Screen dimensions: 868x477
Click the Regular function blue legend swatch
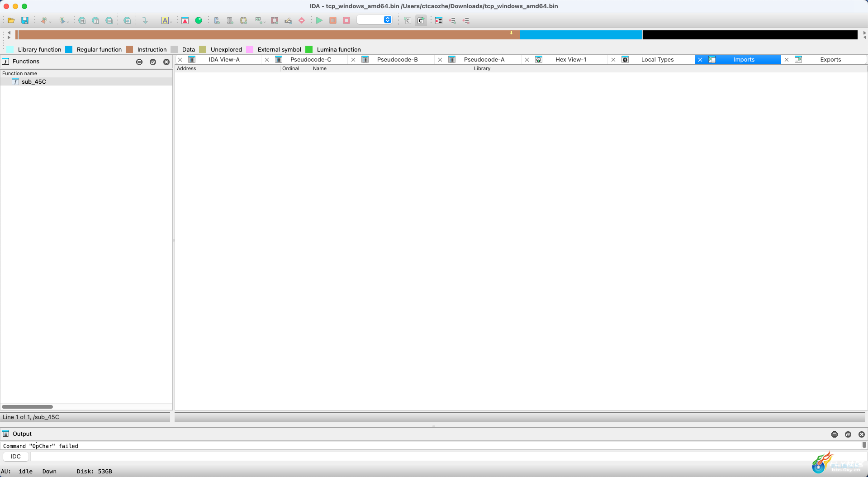[69, 49]
